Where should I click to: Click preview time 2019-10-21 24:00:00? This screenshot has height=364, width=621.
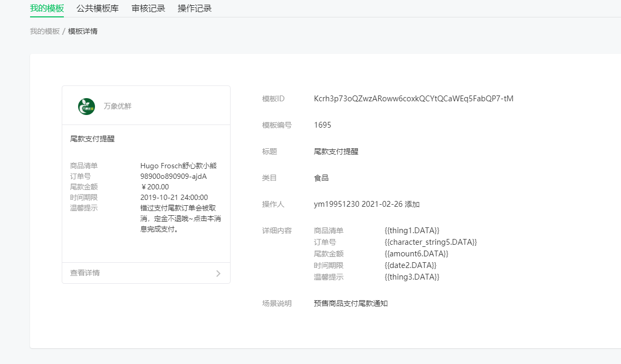(x=174, y=197)
